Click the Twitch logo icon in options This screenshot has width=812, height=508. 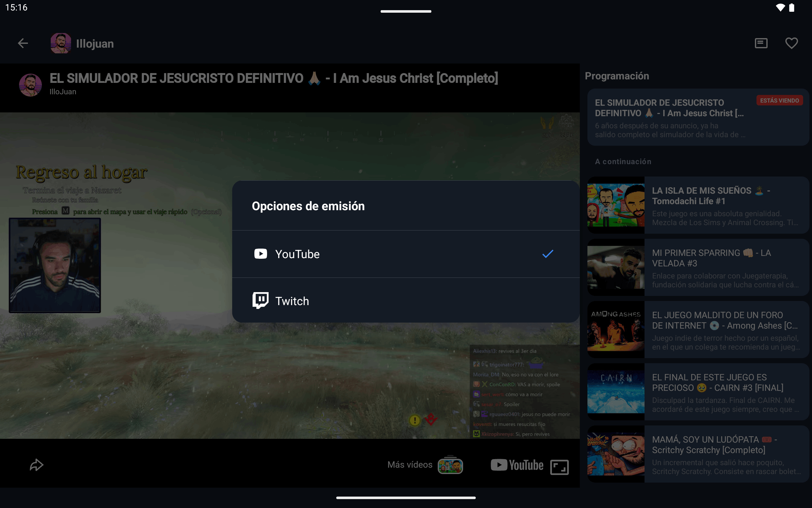pyautogui.click(x=261, y=300)
